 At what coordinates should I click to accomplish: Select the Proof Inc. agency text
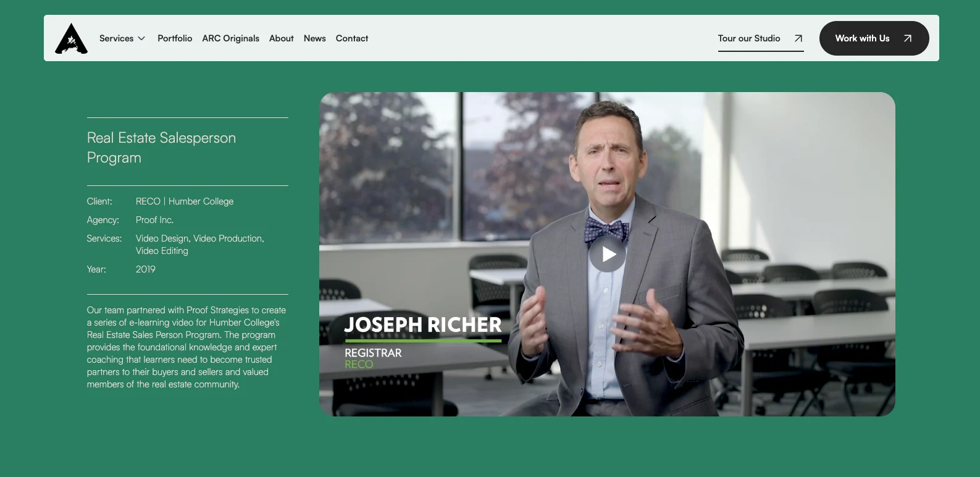coord(154,220)
